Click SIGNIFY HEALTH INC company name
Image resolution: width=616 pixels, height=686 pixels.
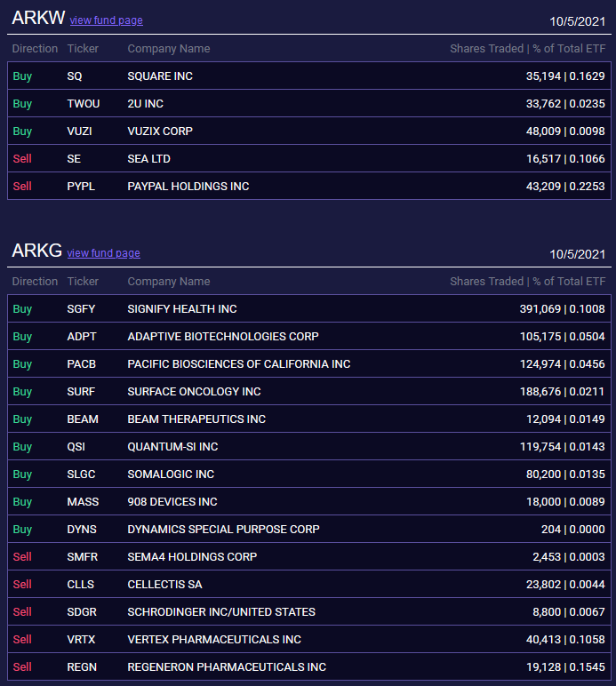click(182, 309)
